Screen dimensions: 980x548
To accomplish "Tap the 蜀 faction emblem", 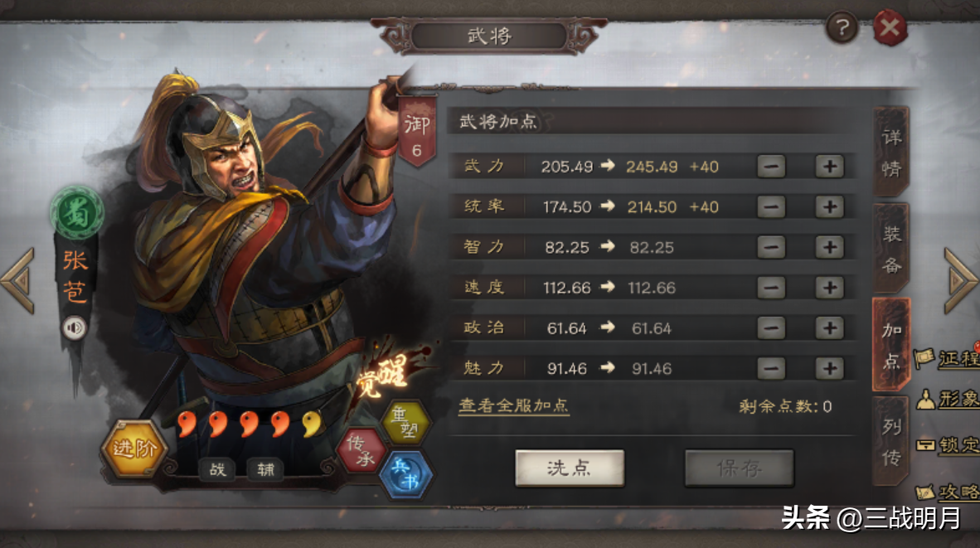I will click(x=77, y=213).
